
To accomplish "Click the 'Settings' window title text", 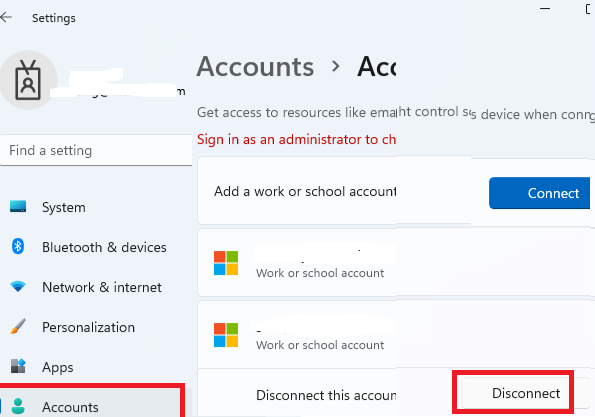I will pos(54,18).
